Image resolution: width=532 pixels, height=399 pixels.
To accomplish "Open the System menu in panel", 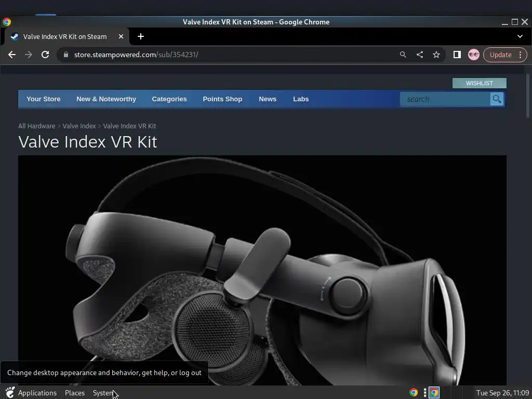I will (x=103, y=393).
